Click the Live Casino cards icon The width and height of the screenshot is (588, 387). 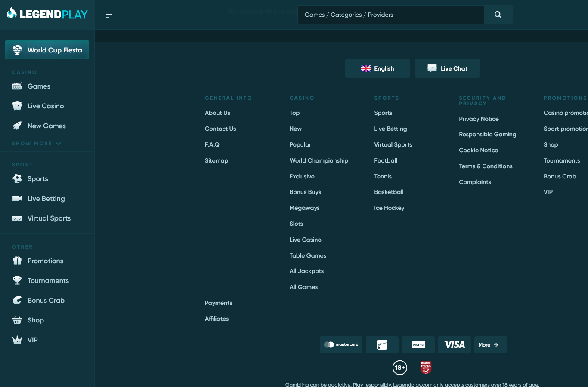[x=17, y=106]
